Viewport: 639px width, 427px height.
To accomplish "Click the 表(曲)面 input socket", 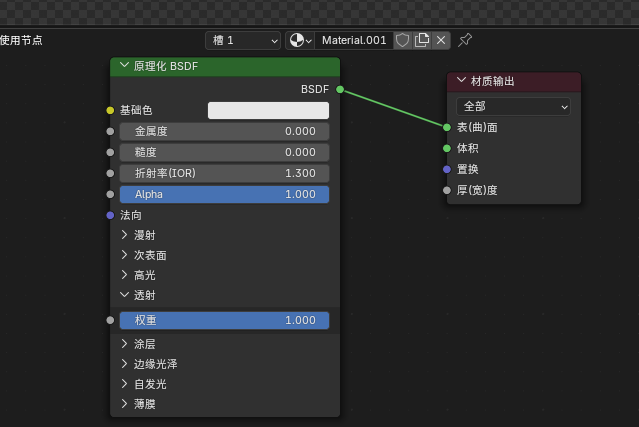I will (447, 128).
